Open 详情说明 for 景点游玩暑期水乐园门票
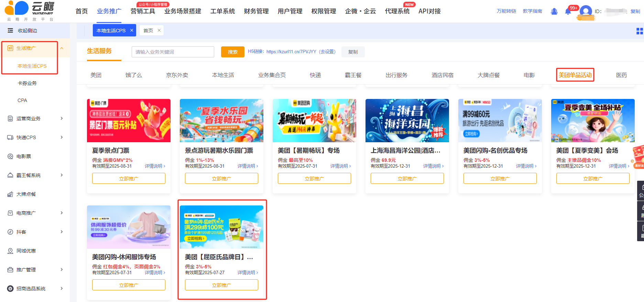This screenshot has width=644, height=302. tap(248, 166)
